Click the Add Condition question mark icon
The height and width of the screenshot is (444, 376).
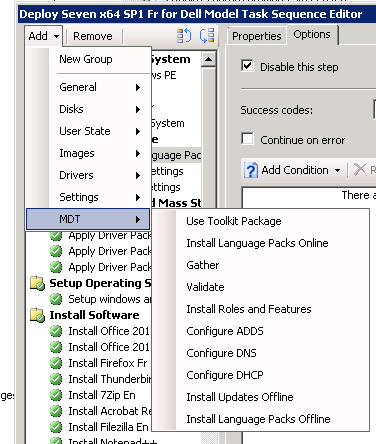(251, 170)
